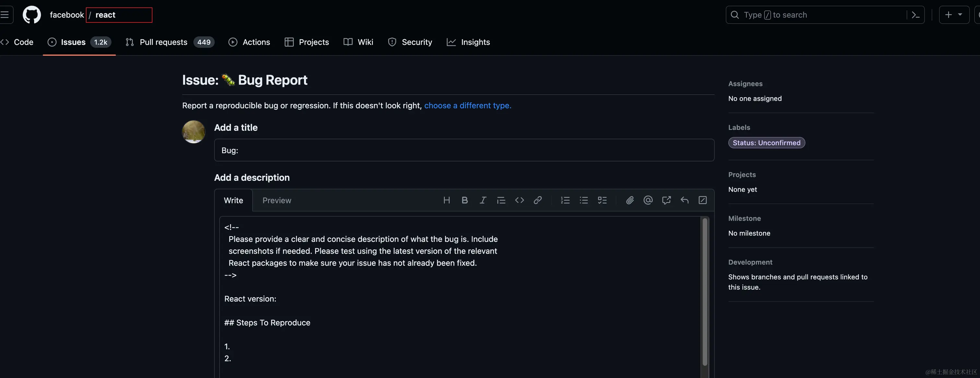Open the Security tab
The image size is (980, 378).
[x=410, y=42]
